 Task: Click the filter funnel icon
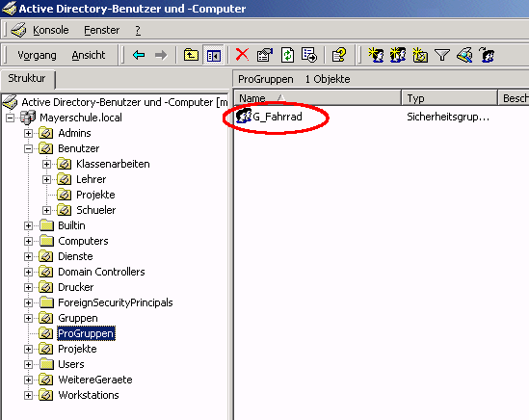442,55
